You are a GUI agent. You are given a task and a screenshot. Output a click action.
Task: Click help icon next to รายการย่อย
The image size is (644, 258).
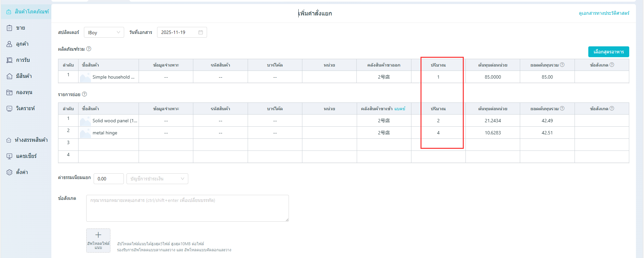85,94
